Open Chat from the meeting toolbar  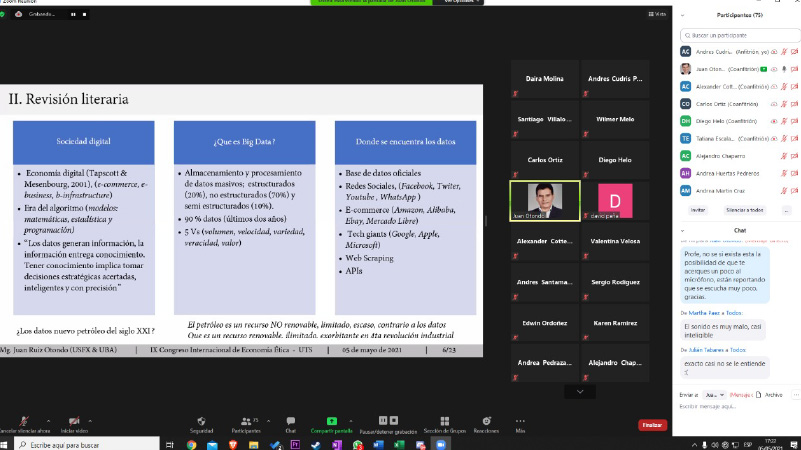(x=290, y=425)
